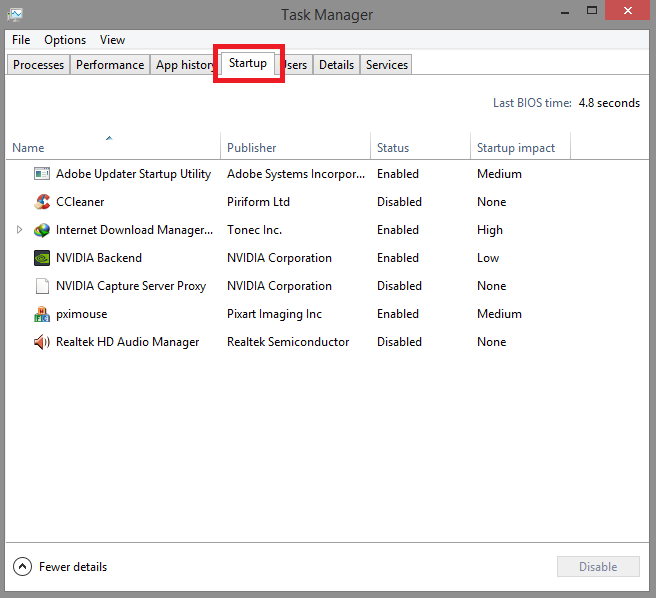
Task: Click NVIDIA Corporation publisher in Capture Server Proxy row
Action: pyautogui.click(x=279, y=286)
